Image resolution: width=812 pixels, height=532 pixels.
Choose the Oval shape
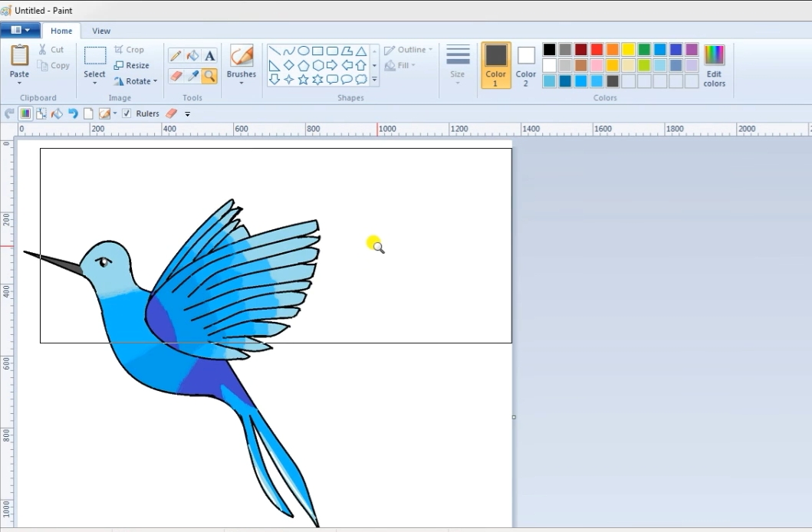point(304,51)
